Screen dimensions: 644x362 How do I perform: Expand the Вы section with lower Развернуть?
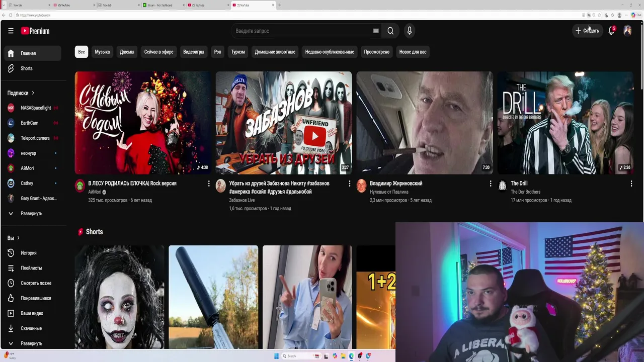(x=33, y=343)
